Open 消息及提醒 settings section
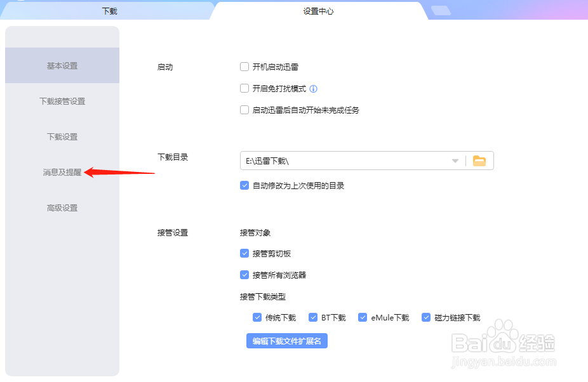This screenshot has width=588, height=382. [62, 172]
